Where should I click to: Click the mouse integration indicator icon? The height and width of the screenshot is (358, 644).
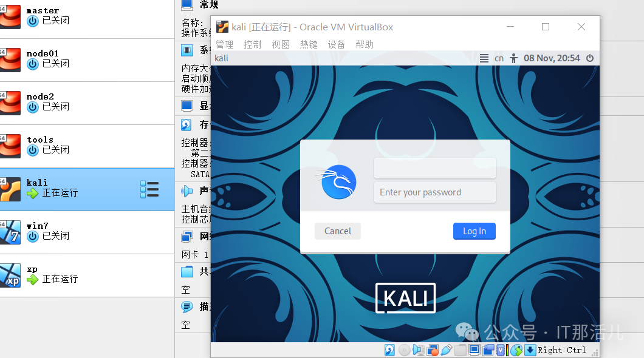(516, 350)
